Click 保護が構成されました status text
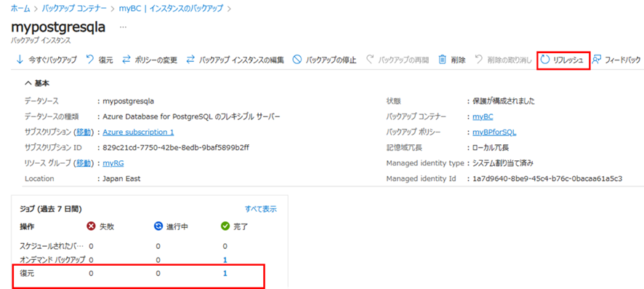Viewport: 644px width, 289px height. [x=504, y=100]
